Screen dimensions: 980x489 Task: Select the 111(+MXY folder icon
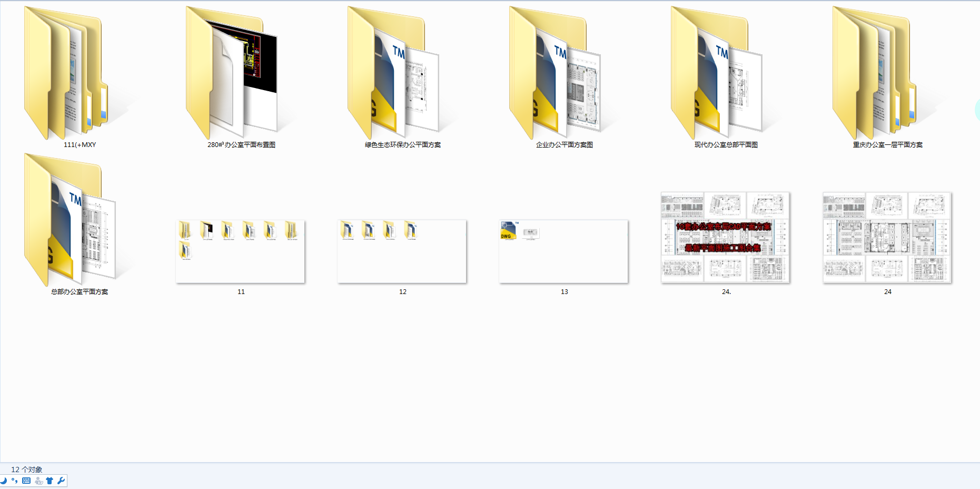coord(66,73)
